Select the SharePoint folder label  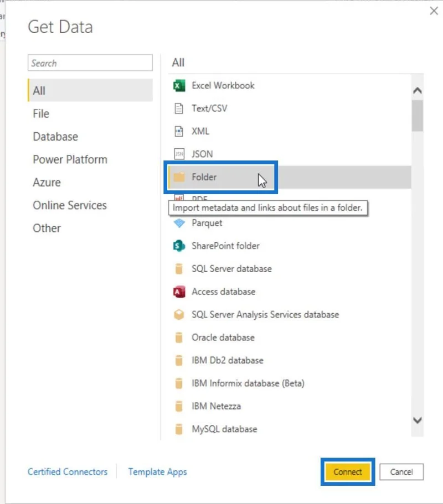coord(225,246)
